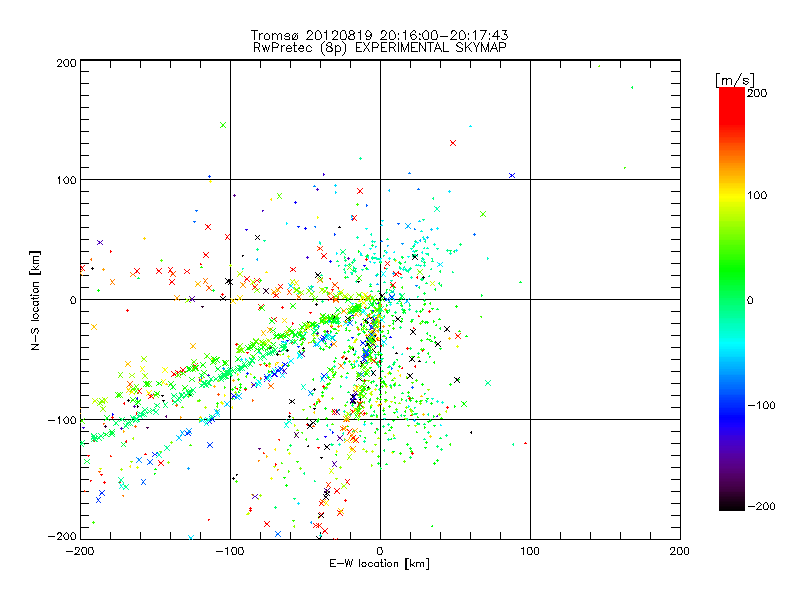
Task: Click the N-S axis tick label "0"
Action: (x=73, y=301)
